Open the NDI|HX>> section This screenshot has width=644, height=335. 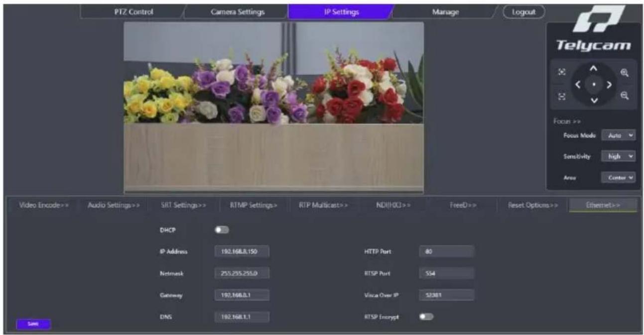point(393,205)
